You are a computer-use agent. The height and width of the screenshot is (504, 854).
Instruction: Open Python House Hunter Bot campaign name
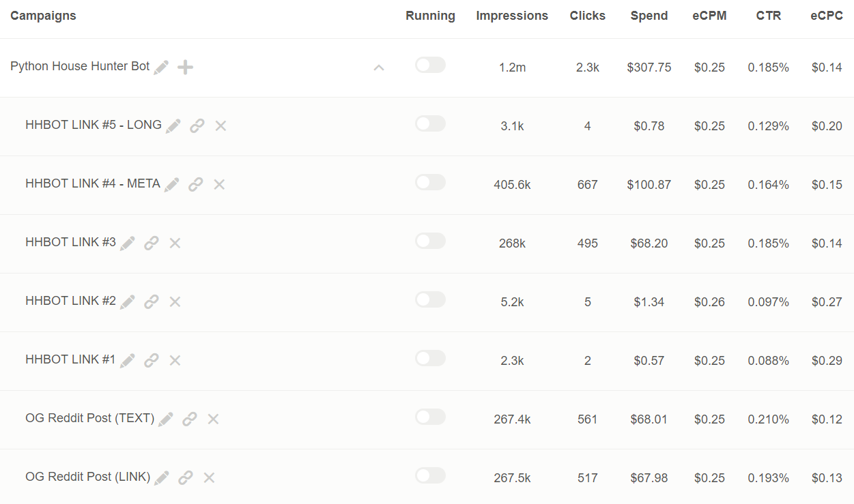[80, 66]
